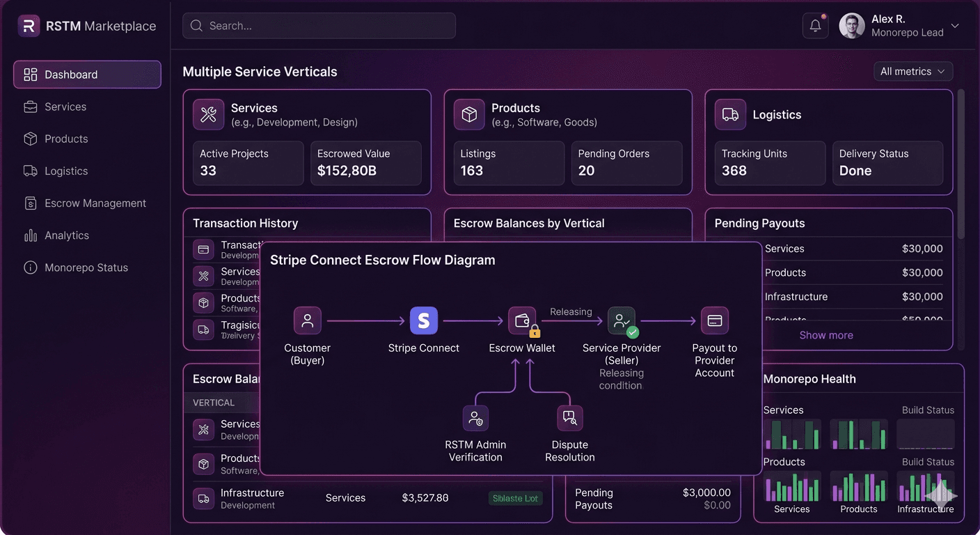
Task: Click the Escrow Management sidebar icon
Action: point(30,203)
